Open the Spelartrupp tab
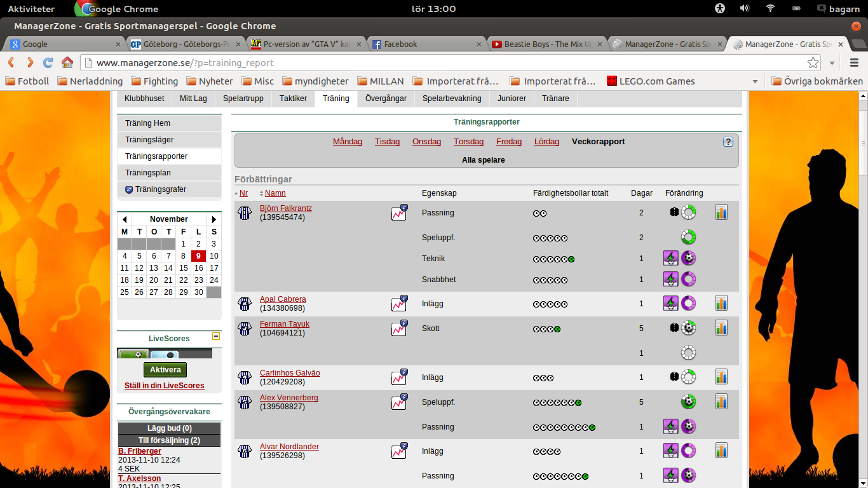The height and width of the screenshot is (488, 868). point(243,98)
